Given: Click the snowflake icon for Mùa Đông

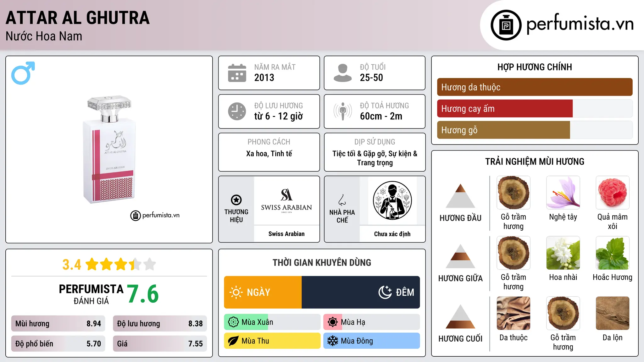Looking at the screenshot, I should 333,341.
